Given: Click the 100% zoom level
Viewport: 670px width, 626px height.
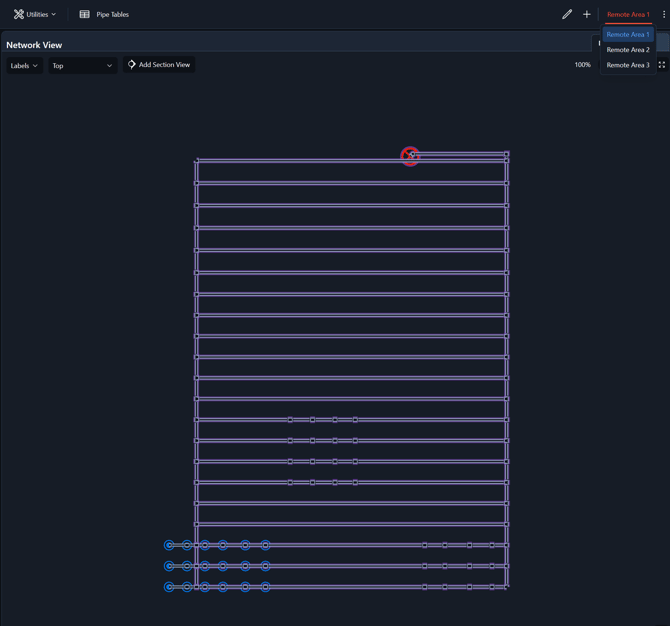Looking at the screenshot, I should click(x=582, y=65).
